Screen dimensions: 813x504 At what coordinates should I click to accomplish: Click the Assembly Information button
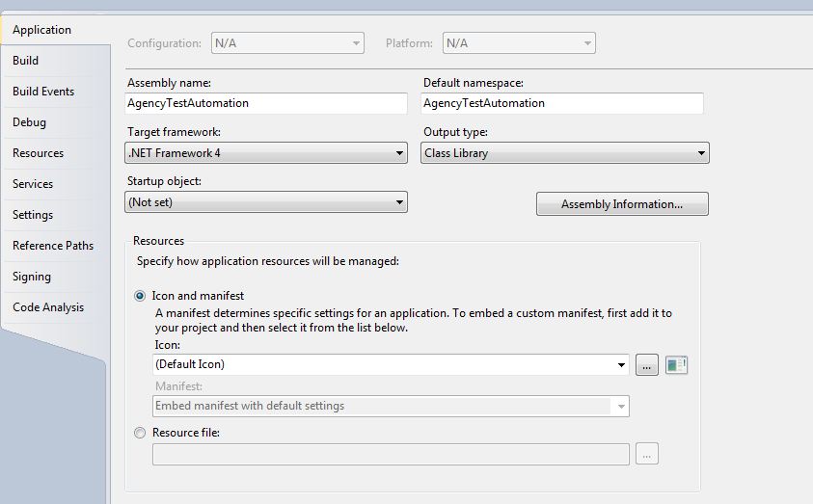[622, 204]
